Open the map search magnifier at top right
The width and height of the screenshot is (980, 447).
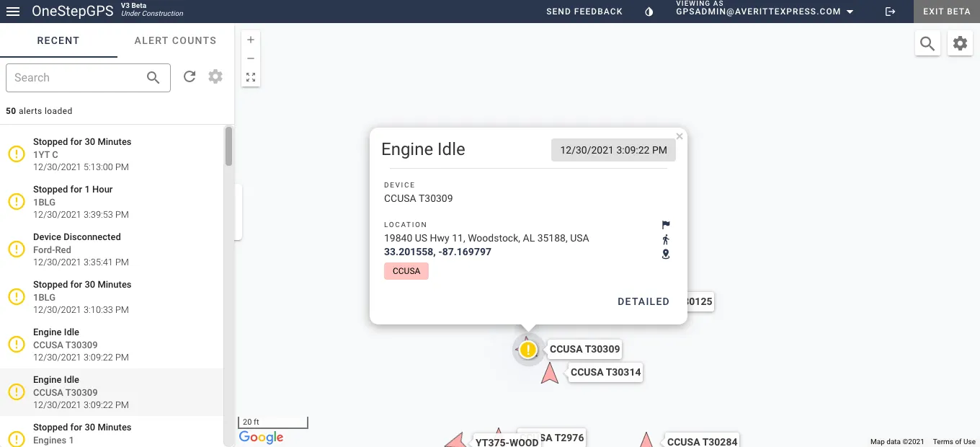[927, 43]
